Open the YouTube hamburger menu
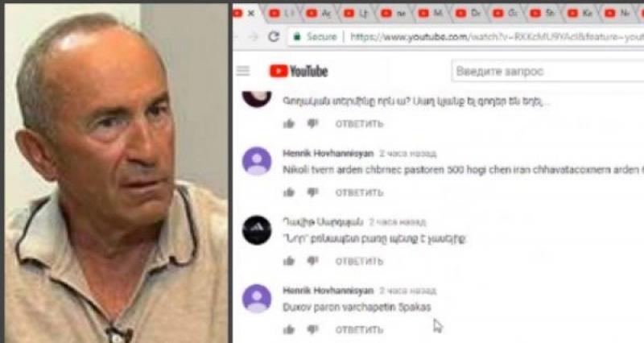The width and height of the screenshot is (644, 343). (x=243, y=71)
